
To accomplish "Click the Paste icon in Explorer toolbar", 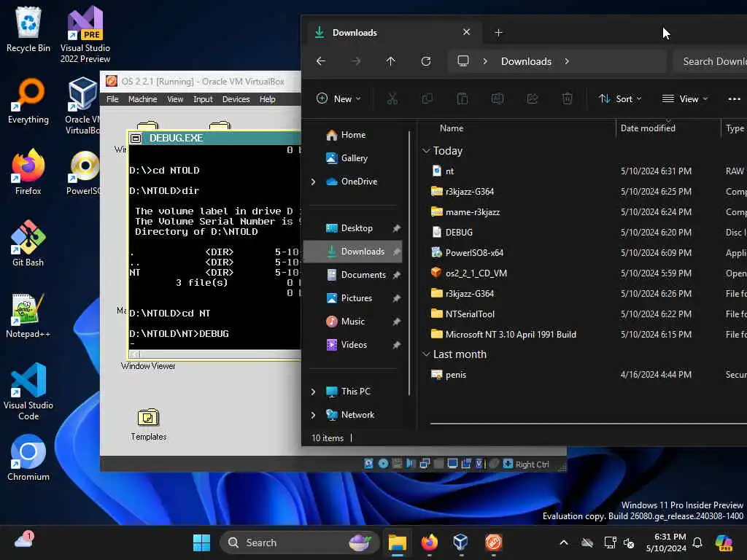I will point(462,98).
